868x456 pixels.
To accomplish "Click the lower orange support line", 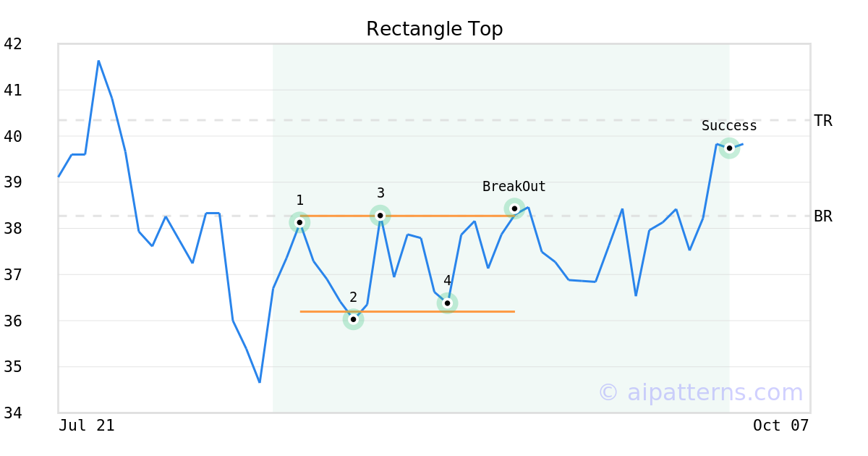I will [x=405, y=311].
